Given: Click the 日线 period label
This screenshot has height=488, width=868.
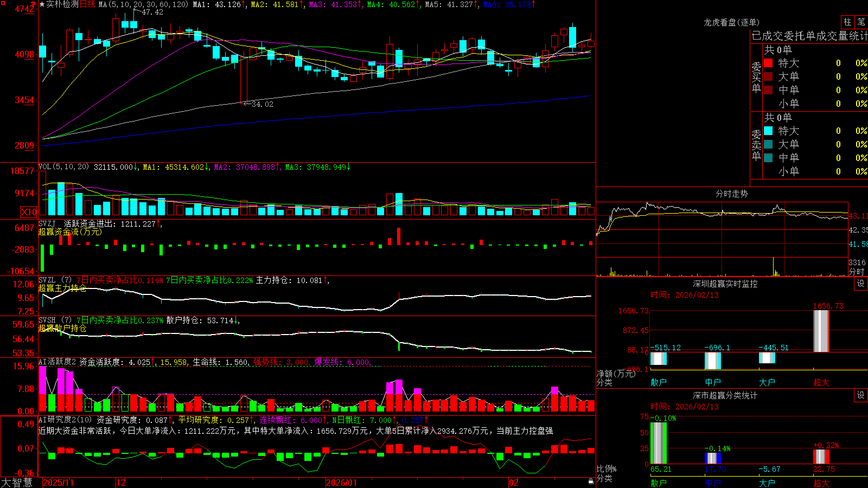Looking at the screenshot, I should [x=87, y=4].
